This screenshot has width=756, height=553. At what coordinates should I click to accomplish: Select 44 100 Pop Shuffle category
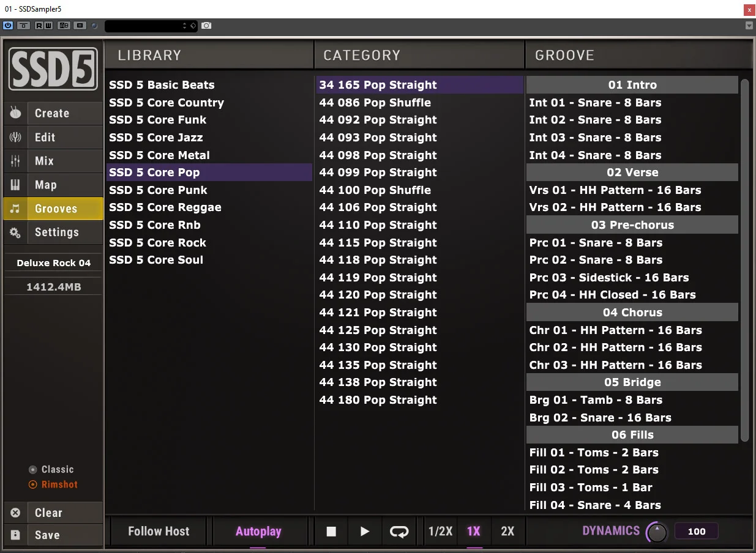pos(419,190)
